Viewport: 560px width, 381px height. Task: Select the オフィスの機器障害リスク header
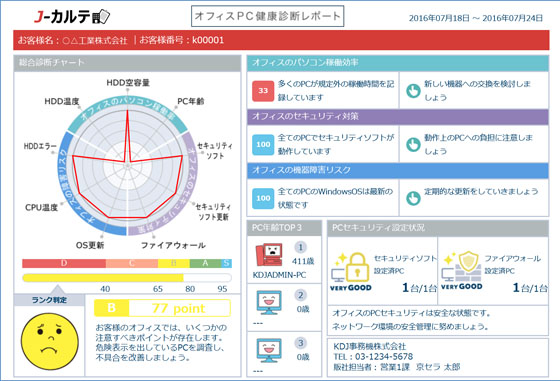[x=398, y=170]
